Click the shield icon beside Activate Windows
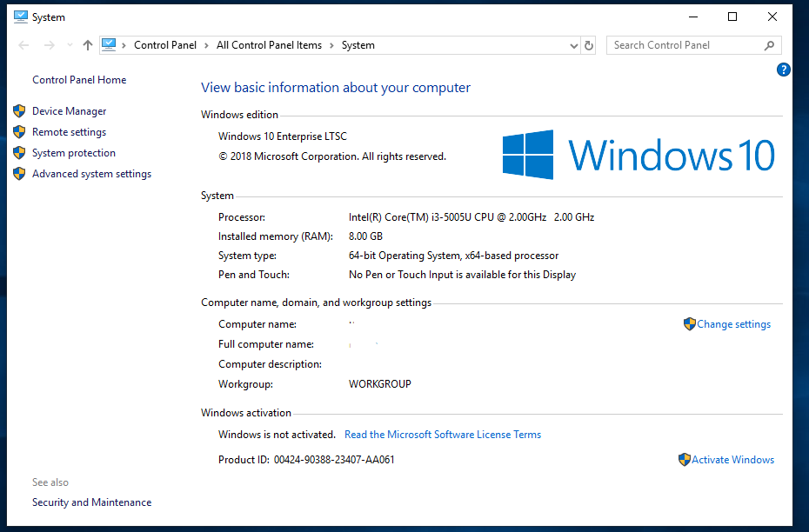809x532 pixels. (684, 460)
